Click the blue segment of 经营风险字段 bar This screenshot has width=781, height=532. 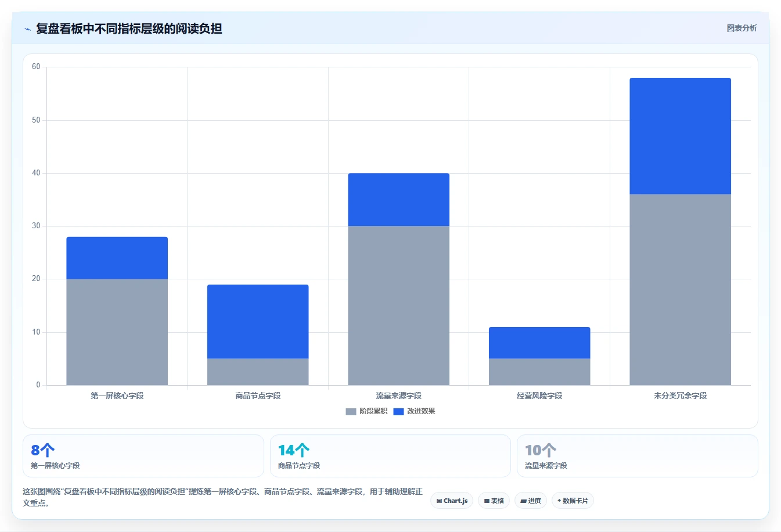coord(539,343)
